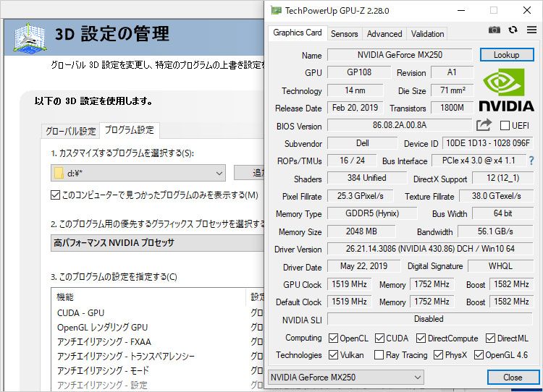Click the Bandwidth value 56.1 GB/s
543x392 pixels.
coord(495,231)
